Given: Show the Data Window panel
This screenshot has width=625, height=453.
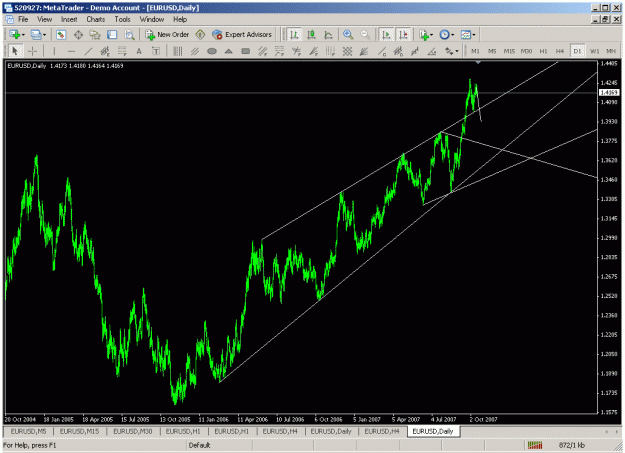Looking at the screenshot, I should pos(78,35).
